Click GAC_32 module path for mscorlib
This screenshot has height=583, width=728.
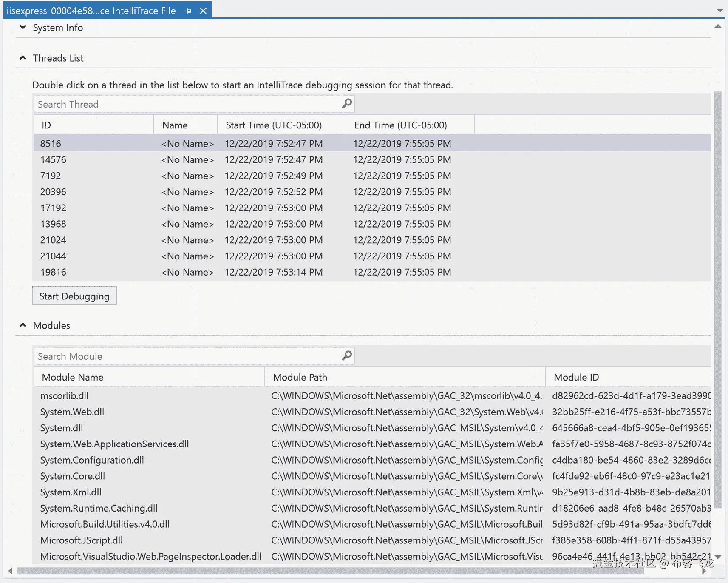tap(407, 396)
